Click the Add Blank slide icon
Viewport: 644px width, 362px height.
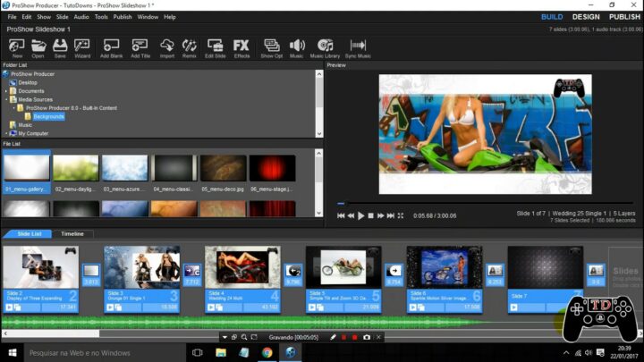(x=111, y=47)
